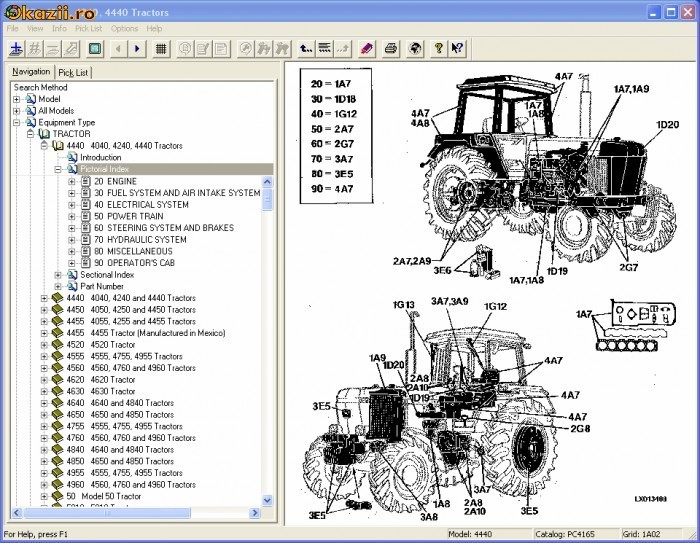Open the Pick List menu in the menu bar
This screenshot has height=543, width=700.
tap(88, 29)
